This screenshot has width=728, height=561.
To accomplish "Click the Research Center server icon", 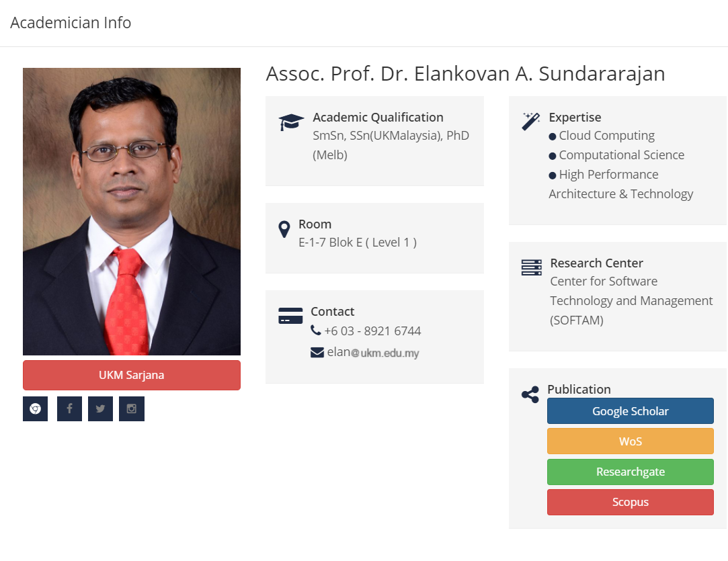I will pyautogui.click(x=532, y=267).
